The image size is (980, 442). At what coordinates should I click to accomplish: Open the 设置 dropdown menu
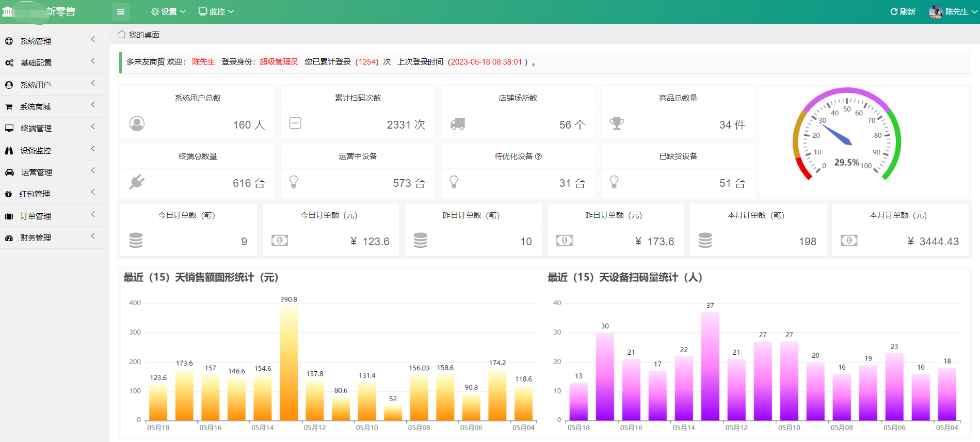tap(168, 12)
